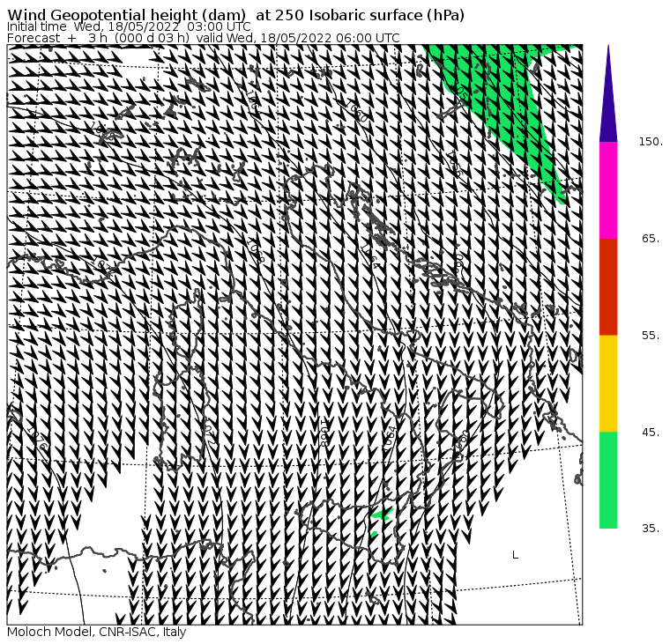670x644 pixels.
Task: Click the 1076 contour label at left edge
Action: [x=38, y=439]
